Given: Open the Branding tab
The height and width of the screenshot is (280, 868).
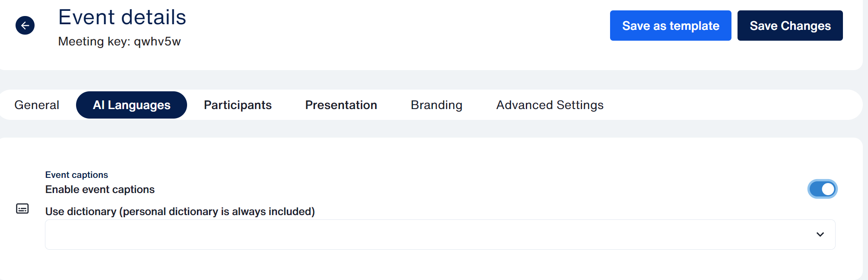Looking at the screenshot, I should pyautogui.click(x=436, y=105).
